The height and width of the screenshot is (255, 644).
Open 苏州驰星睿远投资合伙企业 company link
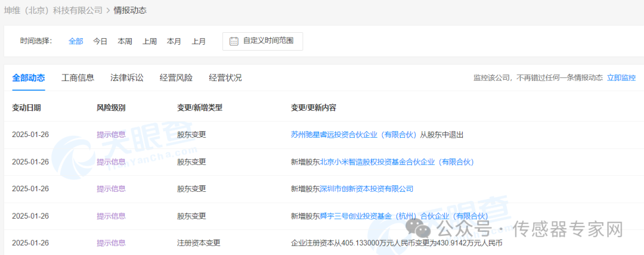click(x=354, y=135)
